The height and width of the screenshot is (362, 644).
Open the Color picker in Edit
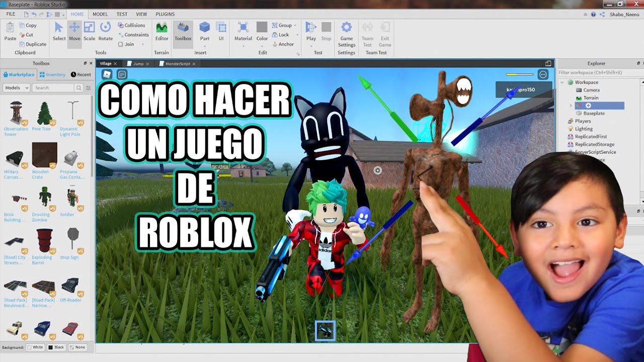[x=262, y=31]
